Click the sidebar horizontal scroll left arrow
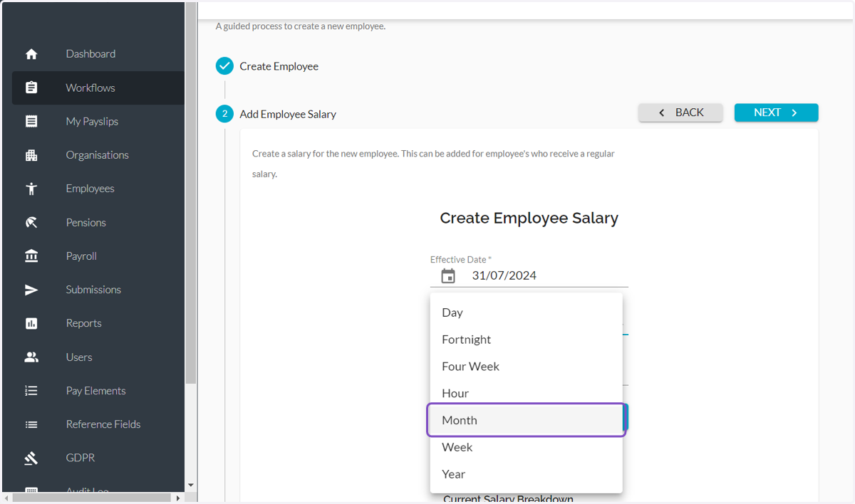855x504 pixels. pos(6,498)
